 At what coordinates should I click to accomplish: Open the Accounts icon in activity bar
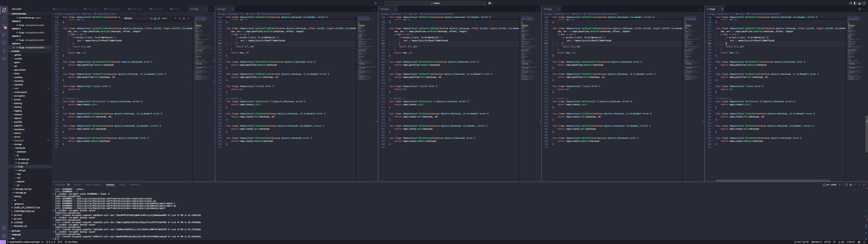4,228
